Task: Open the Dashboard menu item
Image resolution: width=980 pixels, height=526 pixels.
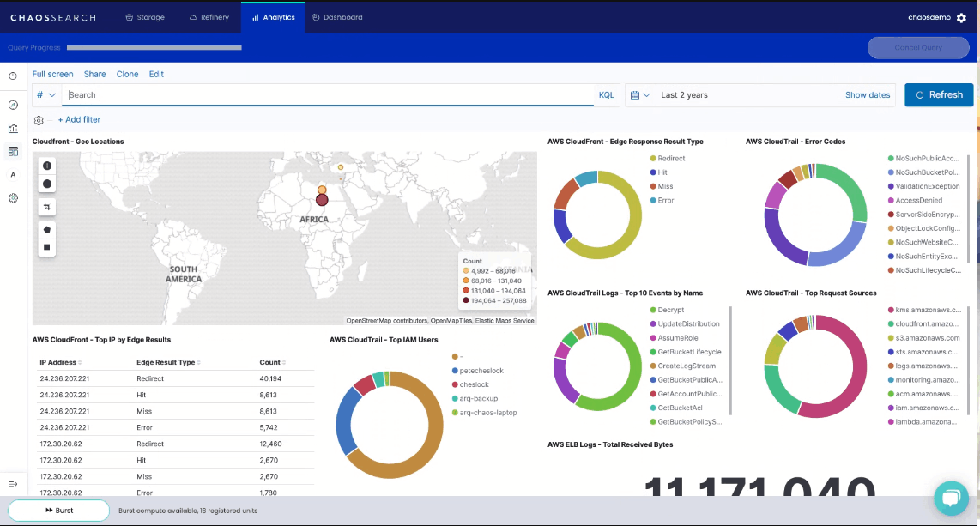Action: click(337, 16)
